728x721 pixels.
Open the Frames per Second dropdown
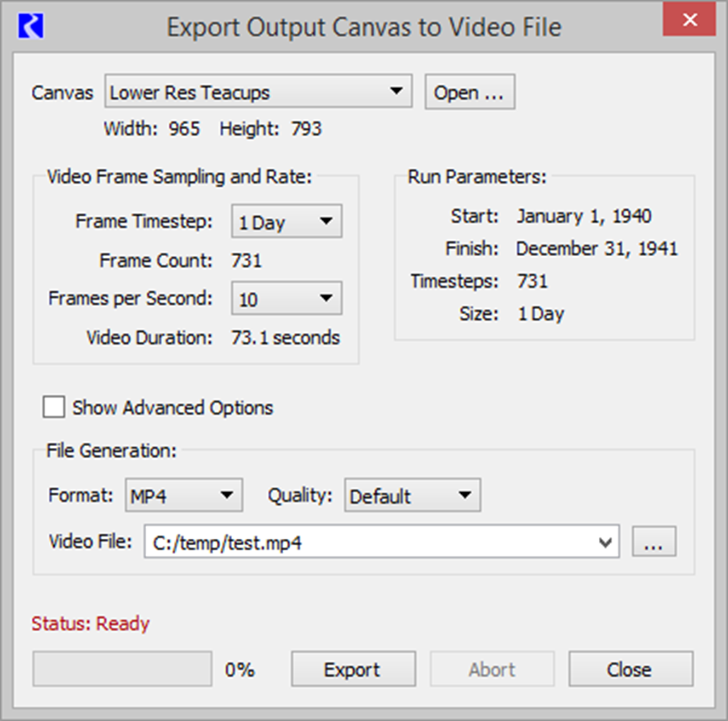[286, 298]
